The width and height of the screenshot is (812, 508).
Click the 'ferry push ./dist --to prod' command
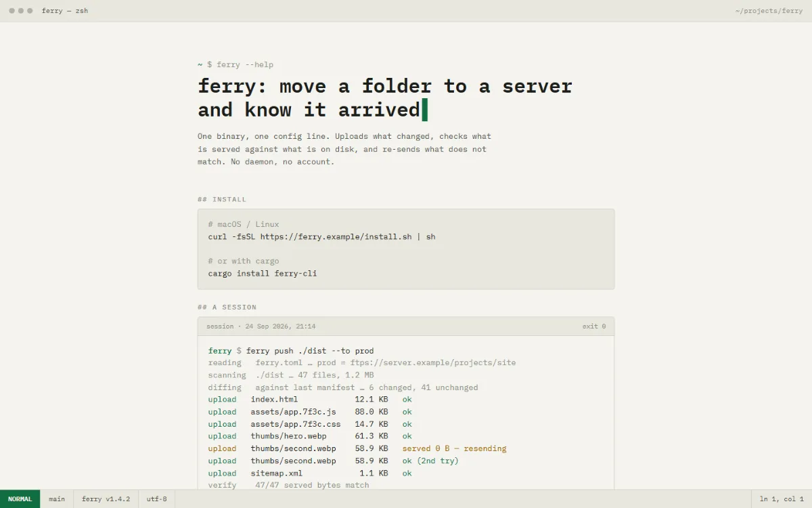(310, 351)
